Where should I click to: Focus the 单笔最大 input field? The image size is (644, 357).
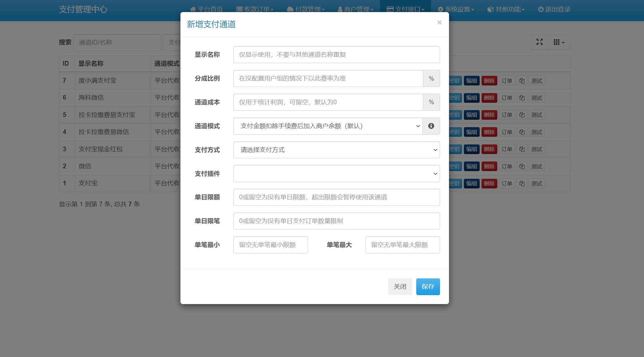coord(402,245)
